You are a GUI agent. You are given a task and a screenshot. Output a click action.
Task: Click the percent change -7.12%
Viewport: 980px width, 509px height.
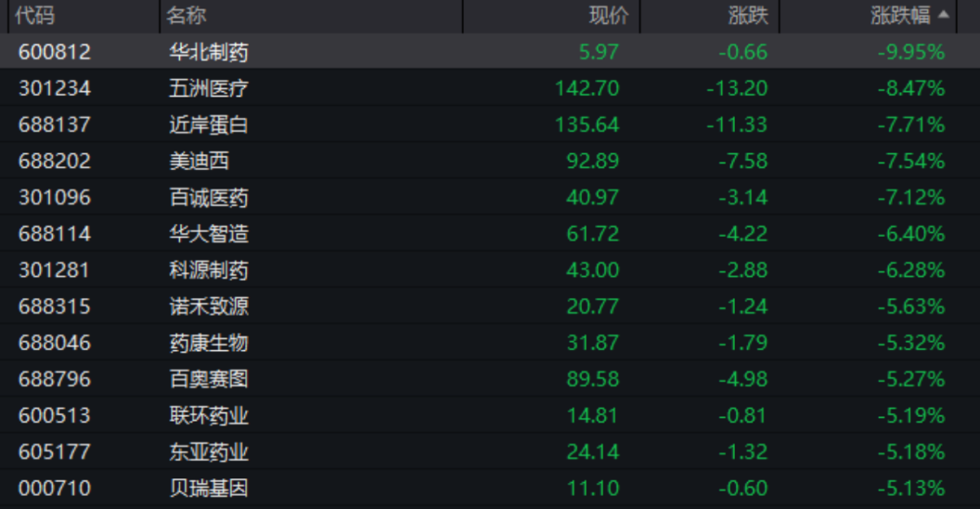[x=911, y=197]
